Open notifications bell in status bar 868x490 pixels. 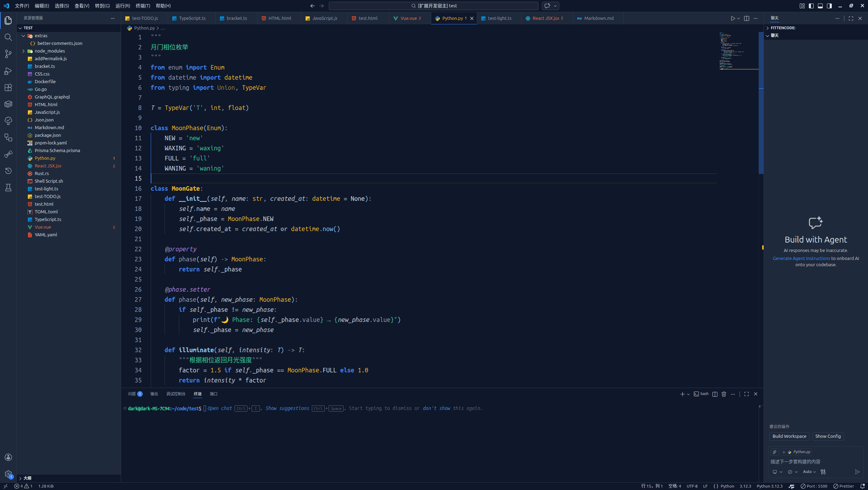pos(862,486)
